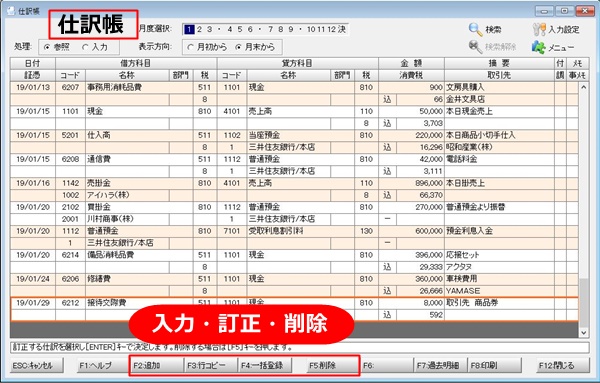Click the scrollbar down arrow
The image size is (600, 383).
(584, 332)
